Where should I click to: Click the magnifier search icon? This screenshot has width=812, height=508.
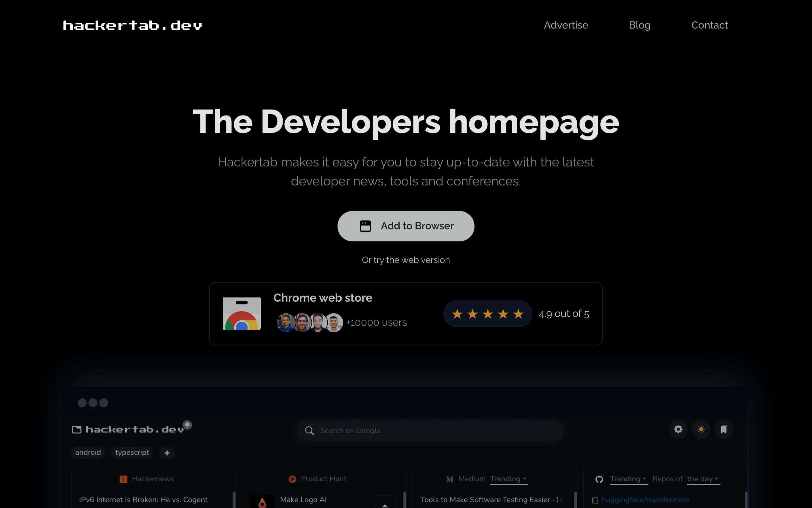pos(309,431)
